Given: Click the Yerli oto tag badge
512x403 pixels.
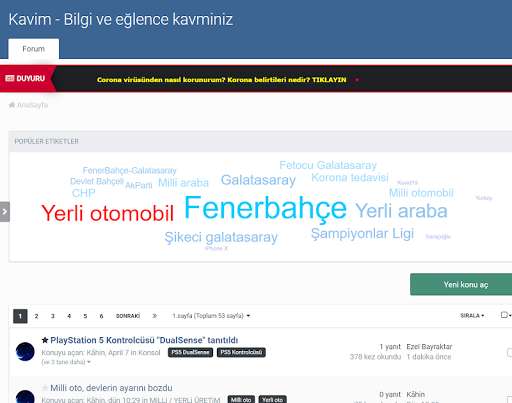Looking at the screenshot, I should (x=272, y=399).
